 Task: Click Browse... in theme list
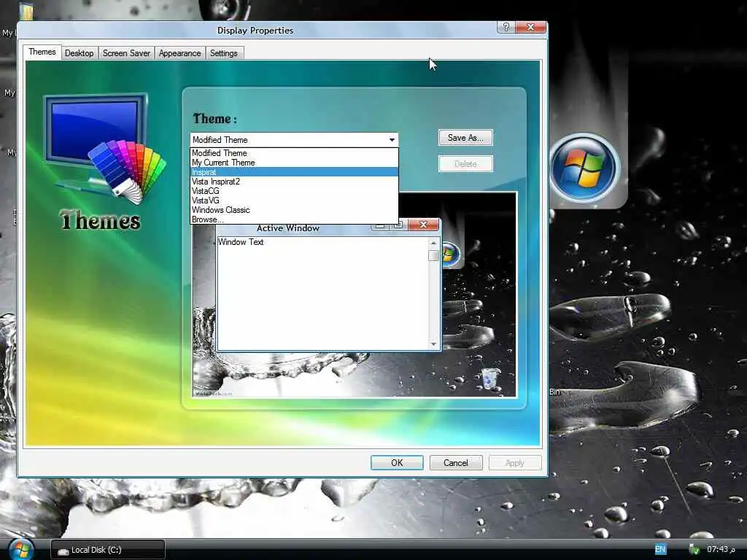click(x=294, y=219)
